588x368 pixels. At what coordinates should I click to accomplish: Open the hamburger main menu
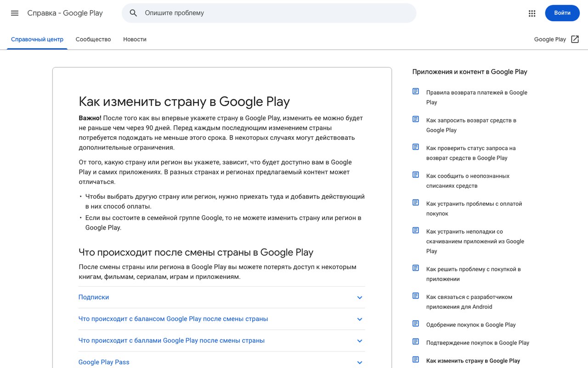(x=15, y=13)
